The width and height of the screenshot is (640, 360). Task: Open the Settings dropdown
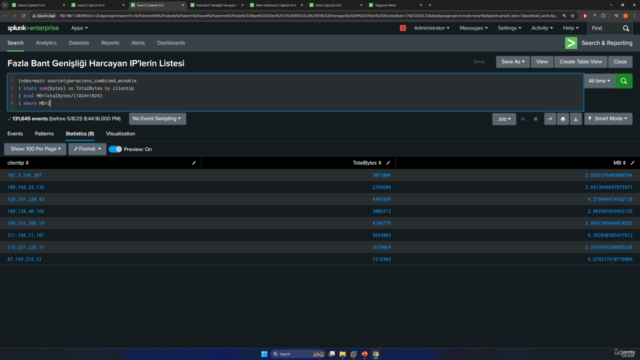[x=509, y=28]
